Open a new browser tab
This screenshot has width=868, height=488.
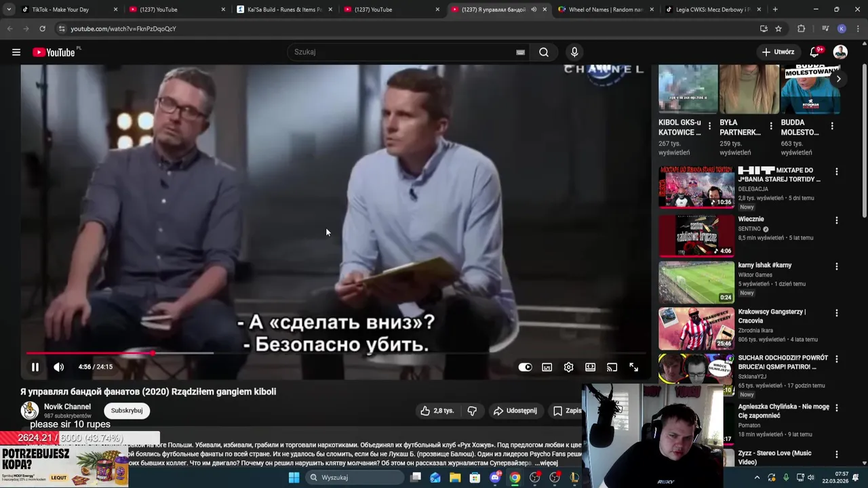click(x=775, y=9)
